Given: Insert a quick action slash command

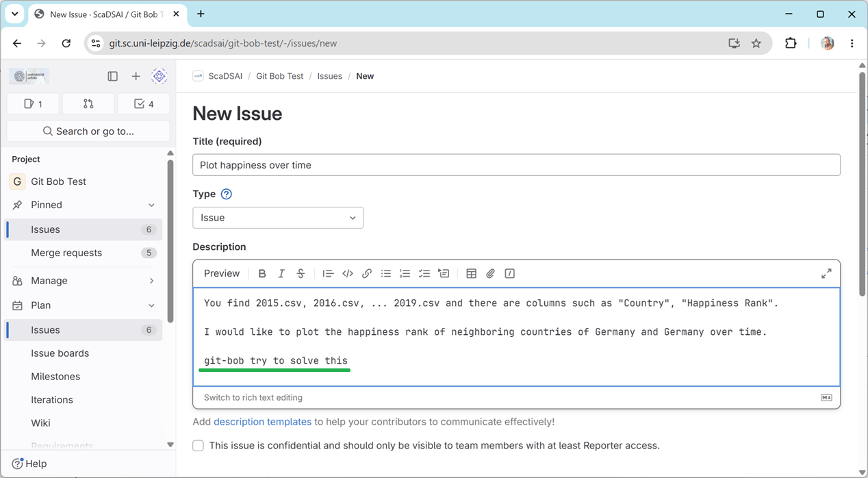Looking at the screenshot, I should [x=509, y=273].
